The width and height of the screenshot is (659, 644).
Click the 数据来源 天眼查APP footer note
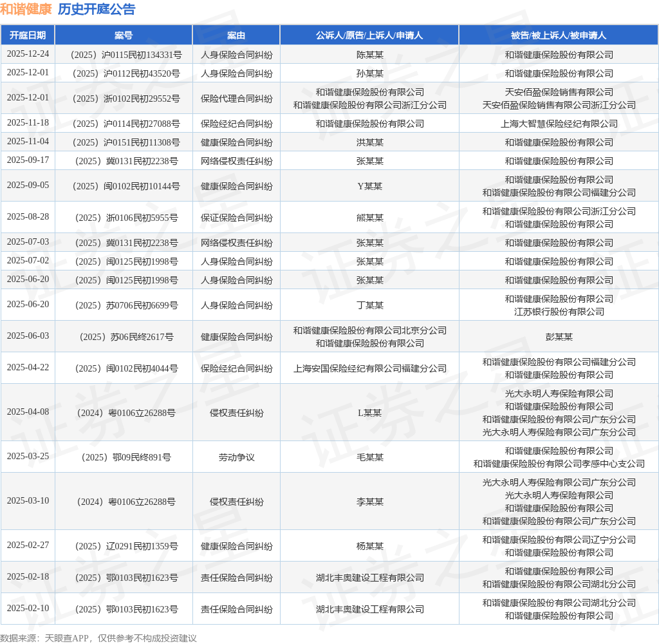(x=98, y=638)
